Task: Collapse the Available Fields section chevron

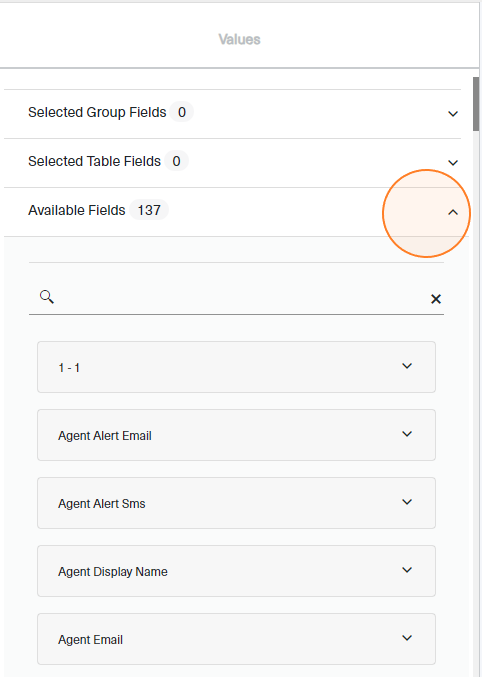Action: (453, 212)
